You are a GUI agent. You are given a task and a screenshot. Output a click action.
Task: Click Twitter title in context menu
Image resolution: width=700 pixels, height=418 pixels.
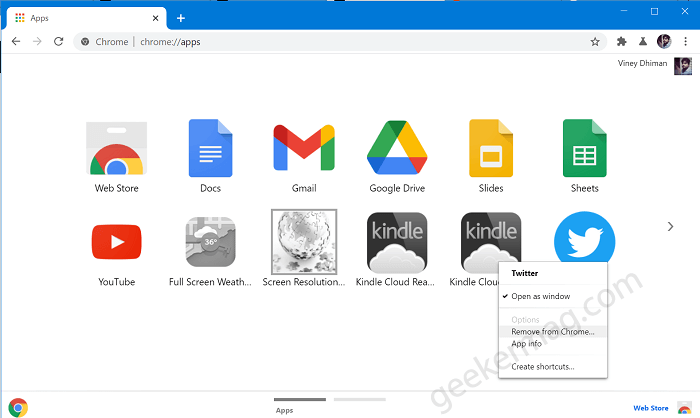click(525, 273)
